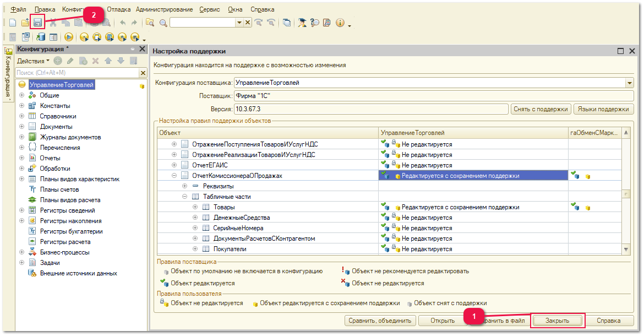Open the toolbar search history dropdown arrow
The width and height of the screenshot is (644, 336).
point(239,23)
